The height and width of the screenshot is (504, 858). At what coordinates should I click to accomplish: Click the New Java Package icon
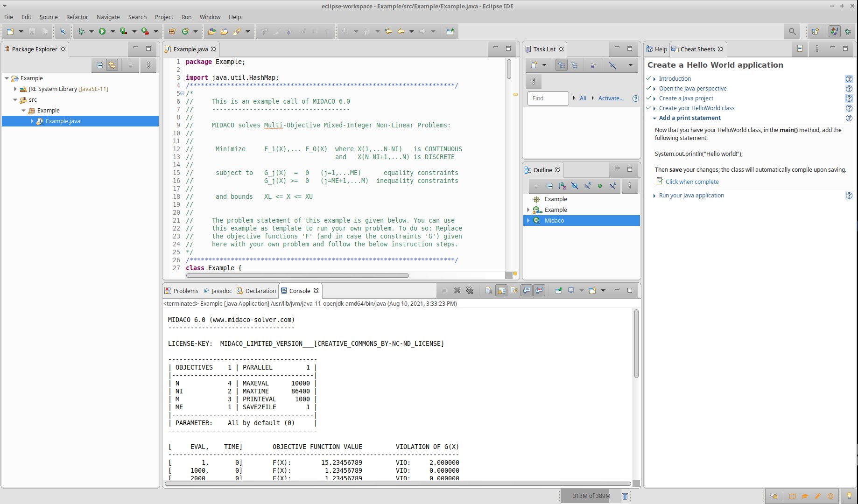tap(172, 31)
